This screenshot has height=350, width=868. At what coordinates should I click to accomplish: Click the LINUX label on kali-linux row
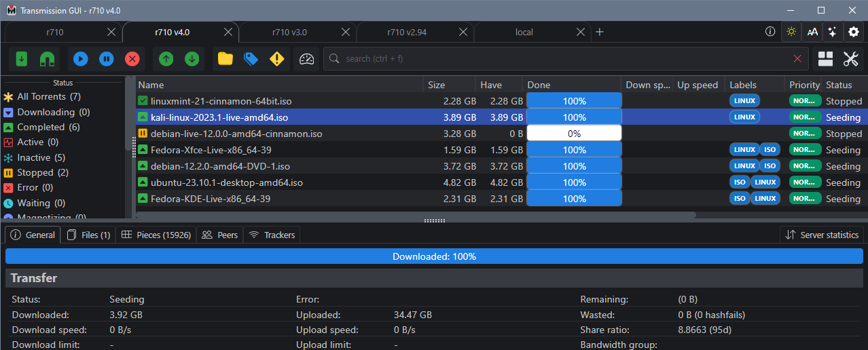pos(744,117)
